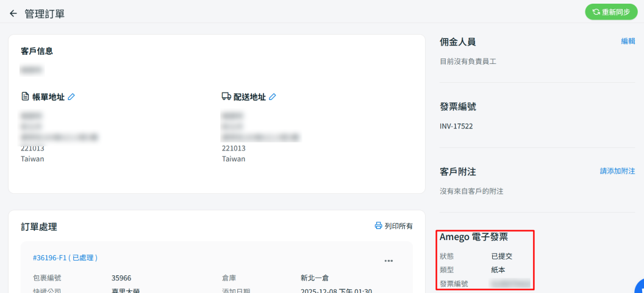Click 編輯 link for 佣金人員
The height and width of the screenshot is (293, 644).
(628, 41)
